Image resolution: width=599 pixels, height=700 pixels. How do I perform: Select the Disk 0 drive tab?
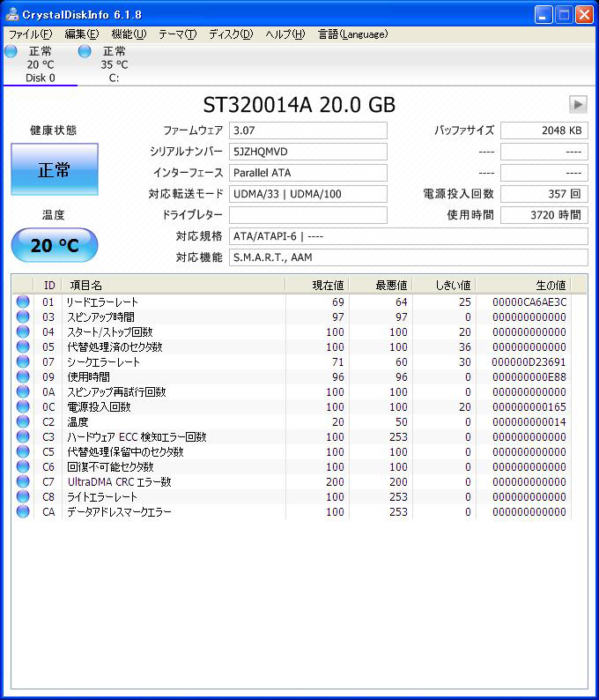[41, 64]
